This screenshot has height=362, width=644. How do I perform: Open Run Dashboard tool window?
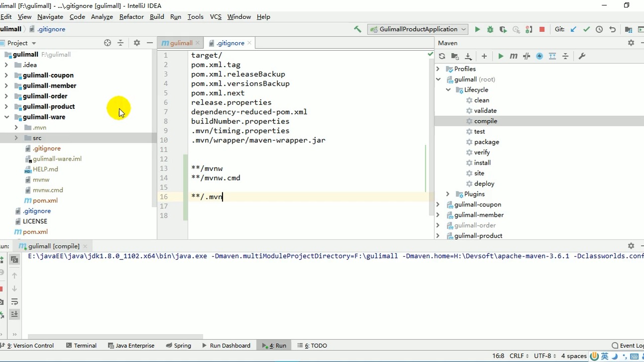[x=226, y=346]
